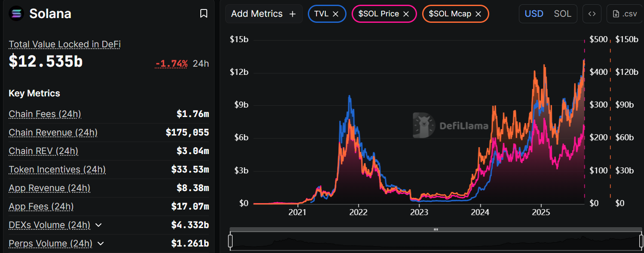Click the $SOL Mcap chip label
The image size is (644, 253).
click(x=450, y=14)
